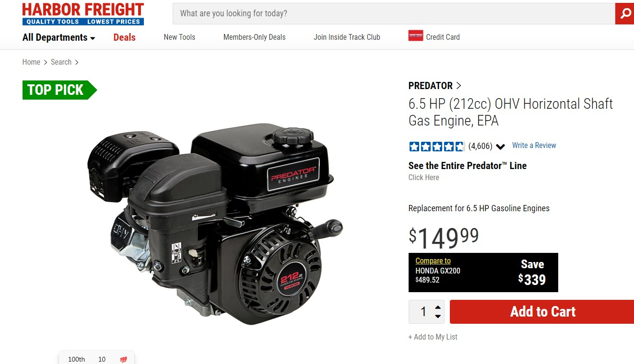This screenshot has width=634, height=364.
Task: Open the Deals menu item
Action: click(x=125, y=37)
